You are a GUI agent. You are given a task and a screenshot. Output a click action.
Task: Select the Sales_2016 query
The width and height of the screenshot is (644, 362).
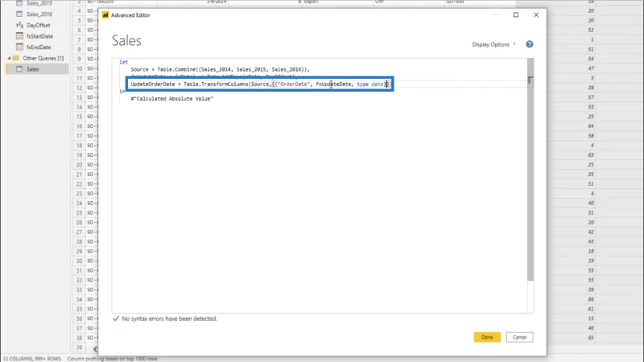39,14
